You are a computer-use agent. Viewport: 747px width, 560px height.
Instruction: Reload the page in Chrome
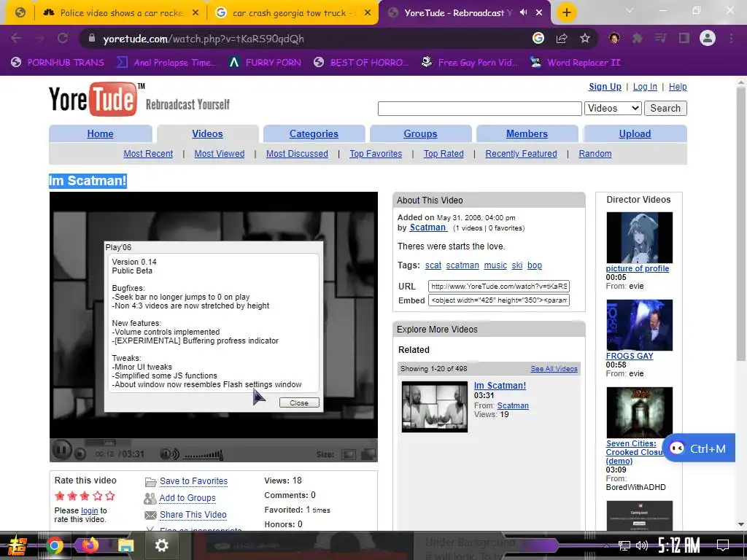63,39
